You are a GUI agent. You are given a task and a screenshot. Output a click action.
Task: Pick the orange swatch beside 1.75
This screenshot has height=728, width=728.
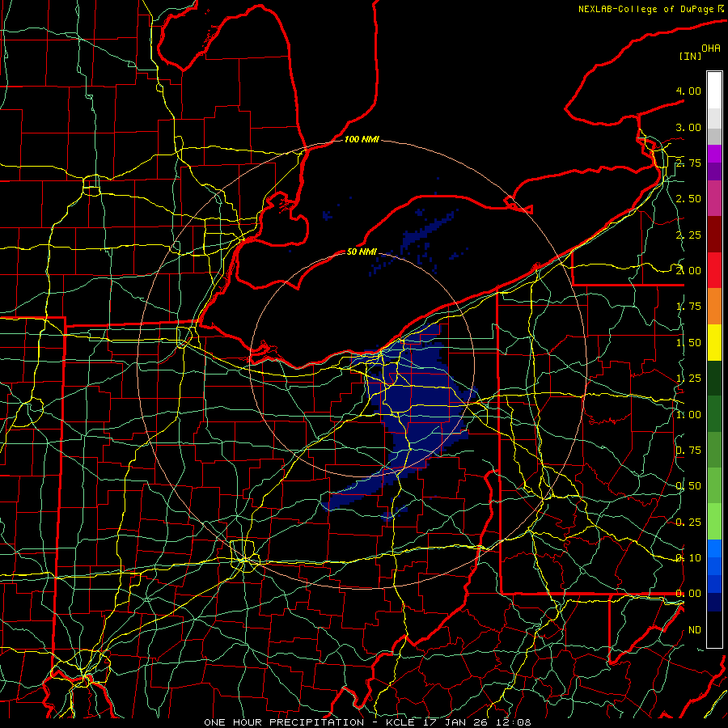click(x=714, y=307)
